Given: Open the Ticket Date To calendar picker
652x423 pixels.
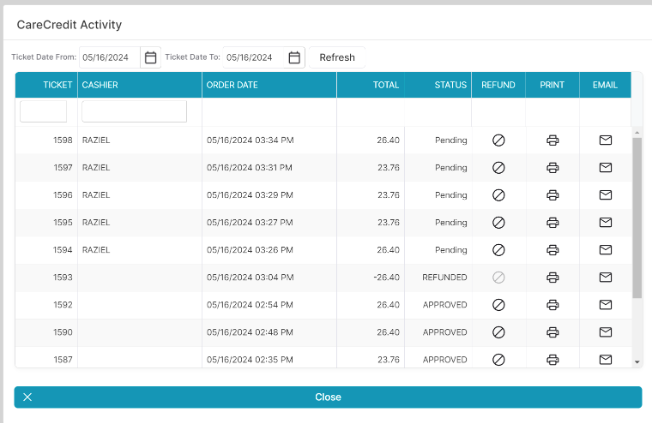Looking at the screenshot, I should coord(295,58).
